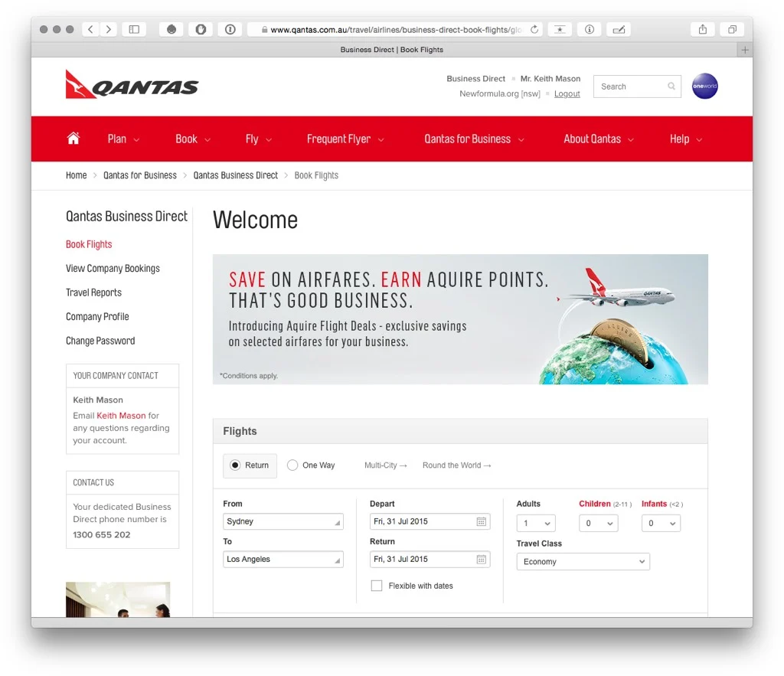The height and width of the screenshot is (676, 784).
Task: Email Keith Mason via red link
Action: (121, 416)
